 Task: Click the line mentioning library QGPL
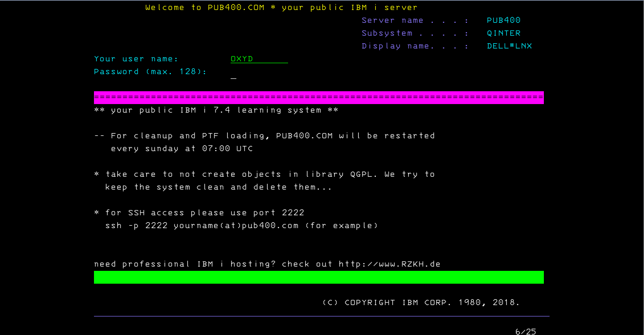(264, 174)
